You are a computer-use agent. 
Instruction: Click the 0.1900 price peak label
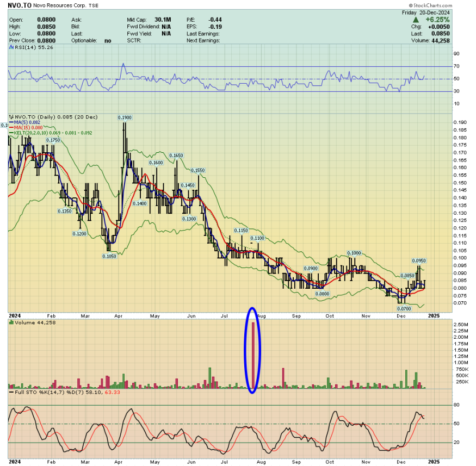[x=125, y=117]
